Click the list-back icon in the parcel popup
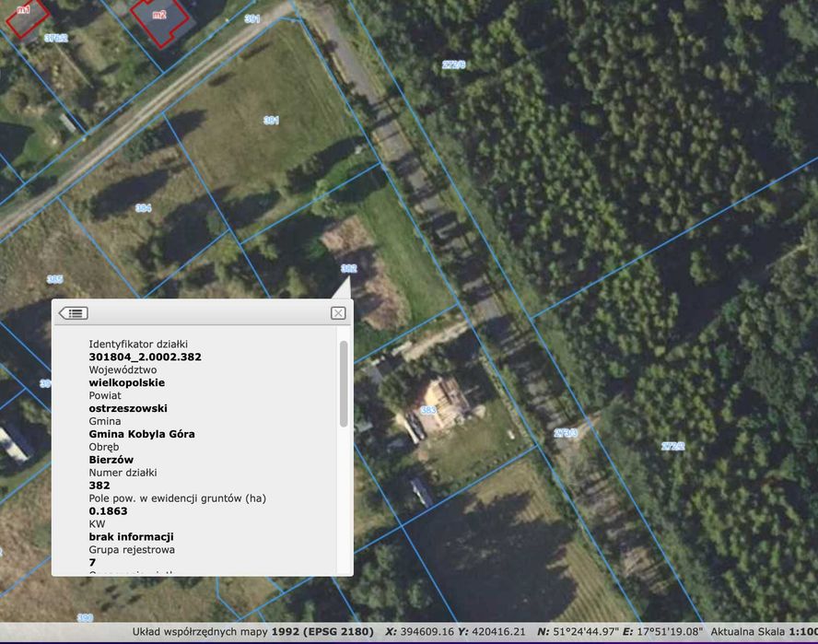Screen dimensions: 818x644 click(x=73, y=313)
